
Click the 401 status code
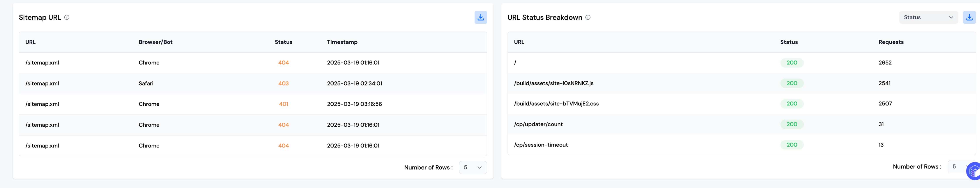pos(283,104)
